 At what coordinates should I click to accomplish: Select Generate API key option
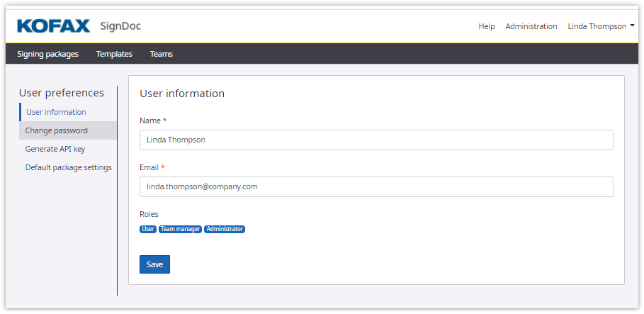[55, 149]
